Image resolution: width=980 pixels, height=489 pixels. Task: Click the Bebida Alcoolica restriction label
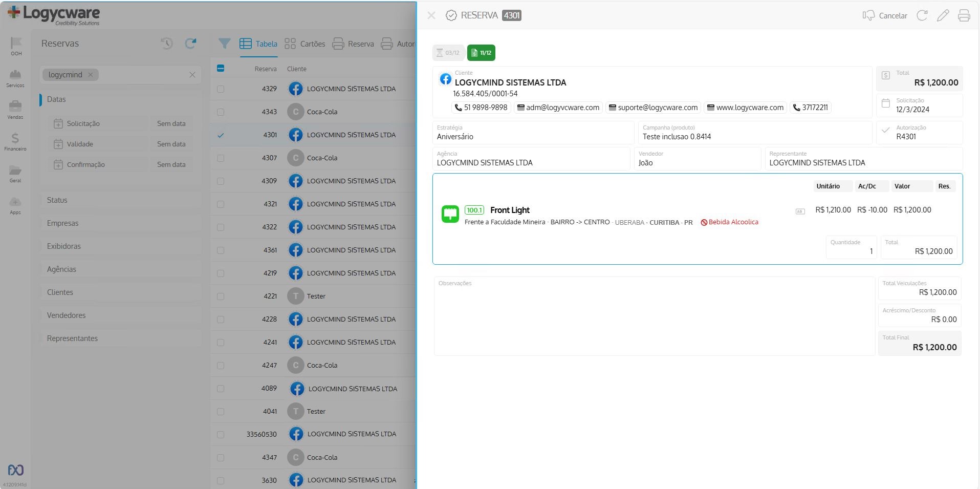coord(730,222)
